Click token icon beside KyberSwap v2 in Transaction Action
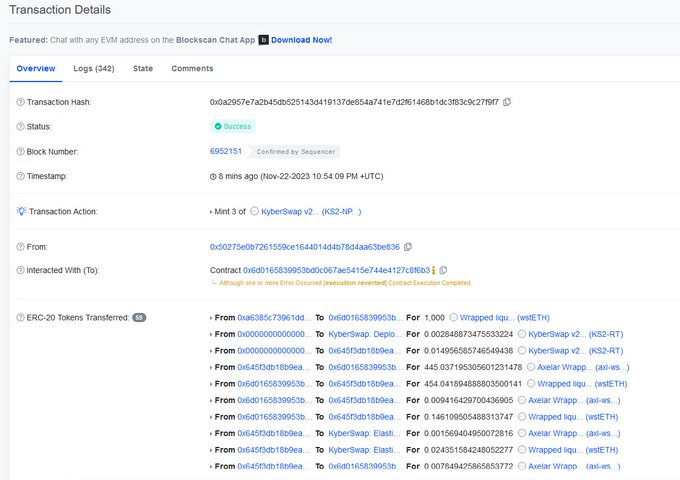Viewport: 680px width, 480px height. click(x=255, y=211)
